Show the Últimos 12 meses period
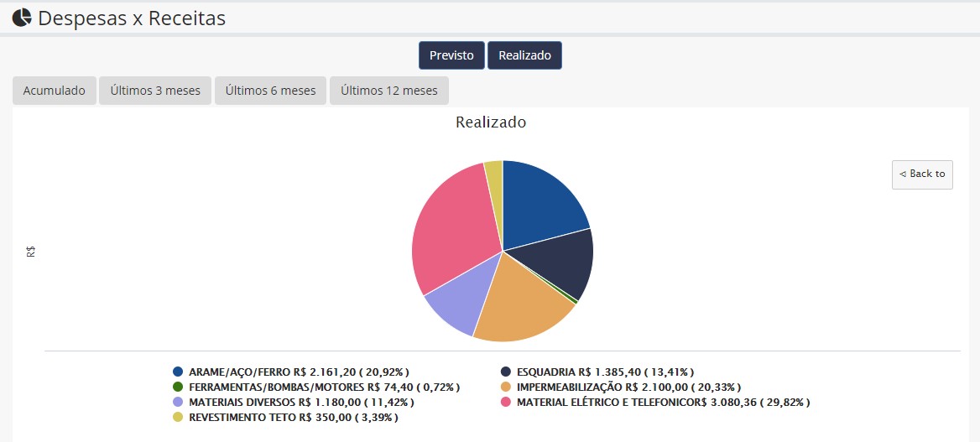Viewport: 980px width, 442px height. tap(388, 91)
